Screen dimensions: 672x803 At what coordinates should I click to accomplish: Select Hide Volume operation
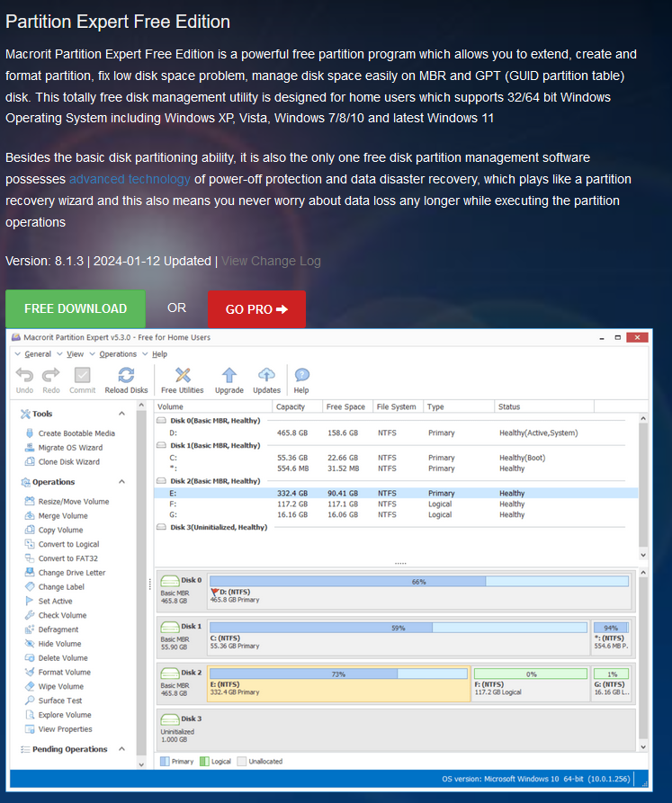click(53, 644)
